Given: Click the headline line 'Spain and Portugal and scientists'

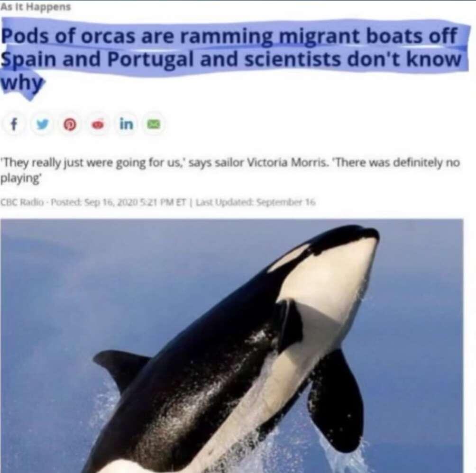Looking at the screenshot, I should (x=231, y=59).
